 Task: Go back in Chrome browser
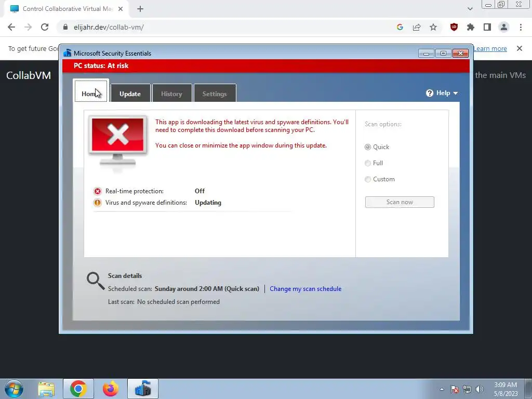point(11,27)
